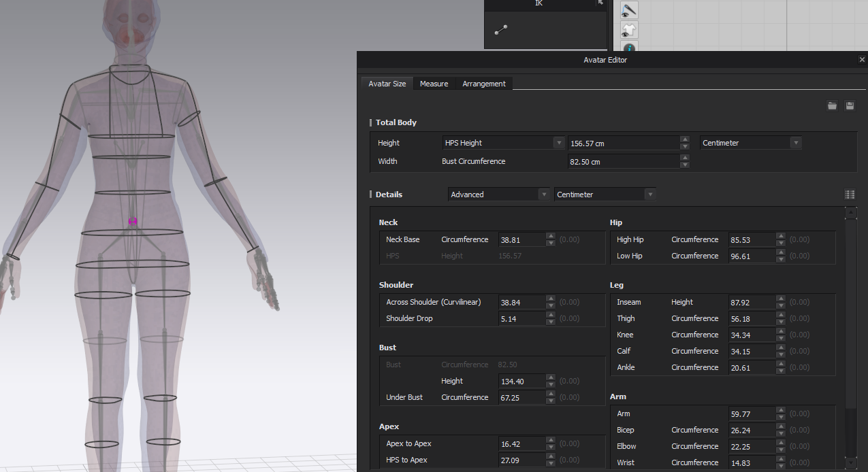868x472 pixels.
Task: Increase the Total Body height value
Action: [x=685, y=139]
